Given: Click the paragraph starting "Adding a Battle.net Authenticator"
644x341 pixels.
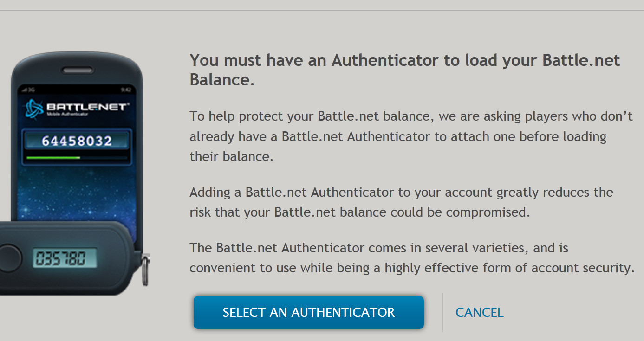Looking at the screenshot, I should coord(401,202).
